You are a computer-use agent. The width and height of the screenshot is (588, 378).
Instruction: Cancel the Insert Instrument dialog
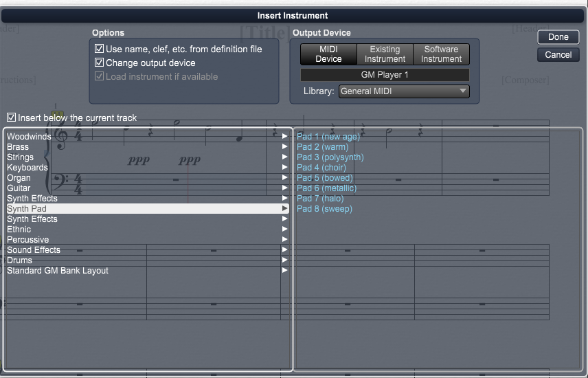pos(558,55)
